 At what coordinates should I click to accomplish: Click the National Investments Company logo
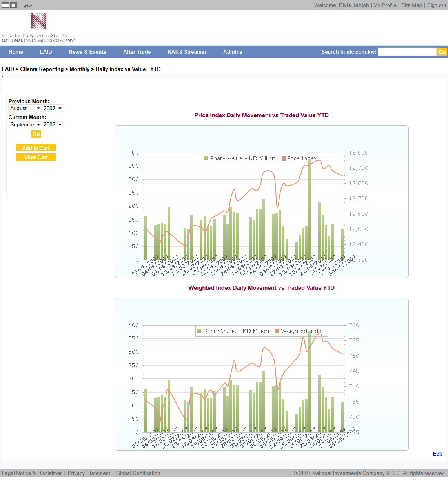tap(38, 27)
